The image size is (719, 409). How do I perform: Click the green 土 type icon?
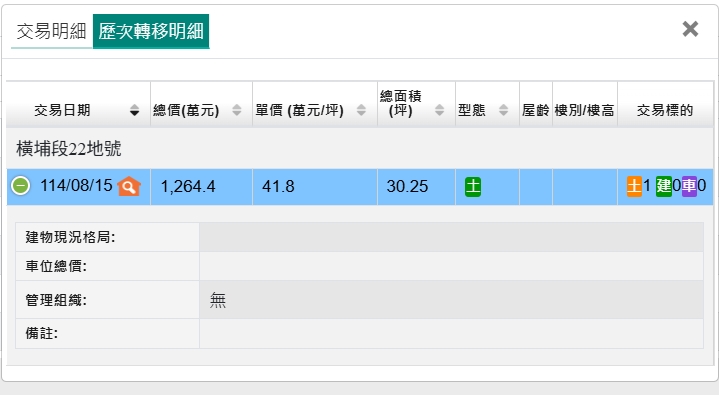click(x=473, y=186)
